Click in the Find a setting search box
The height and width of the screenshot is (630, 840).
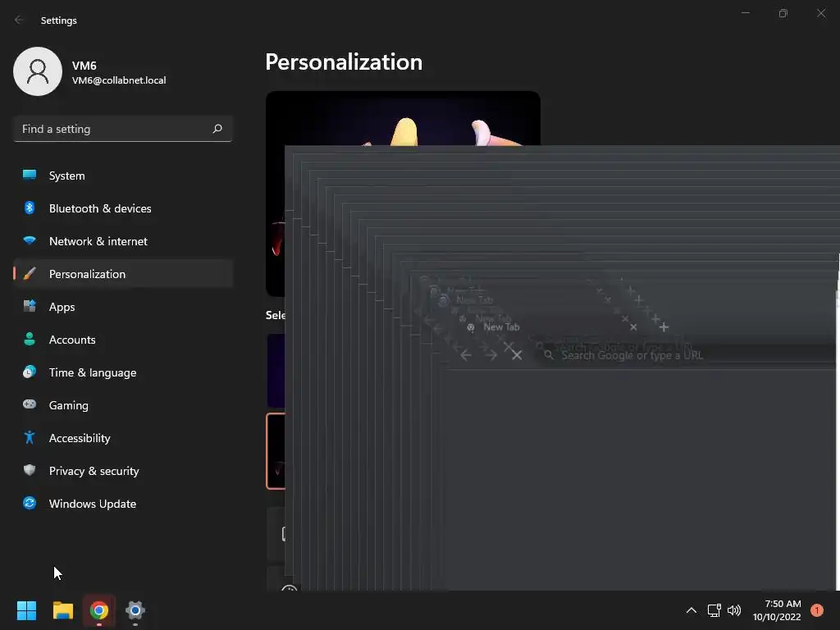point(123,129)
